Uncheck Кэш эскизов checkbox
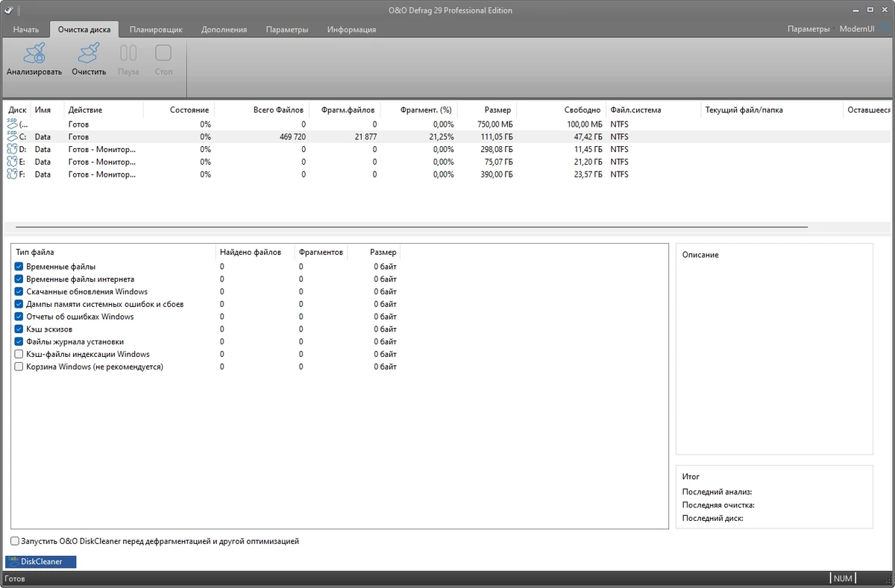This screenshot has width=895, height=588. point(19,329)
